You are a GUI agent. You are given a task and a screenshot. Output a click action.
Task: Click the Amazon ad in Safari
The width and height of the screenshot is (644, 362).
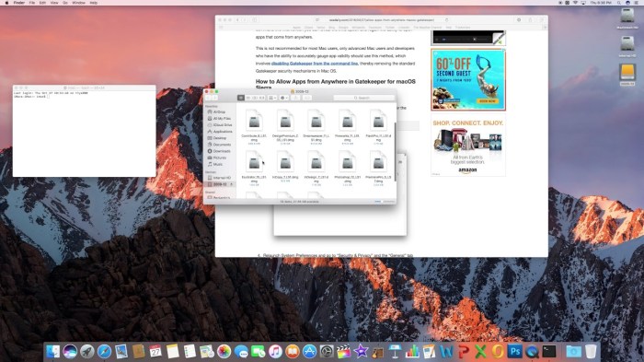(468, 146)
